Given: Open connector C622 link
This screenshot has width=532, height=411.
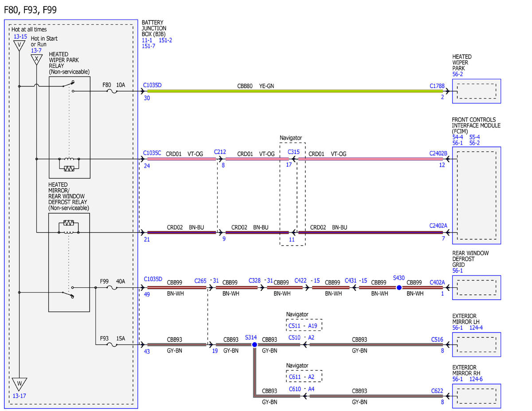Looking at the screenshot, I should pos(437,391).
